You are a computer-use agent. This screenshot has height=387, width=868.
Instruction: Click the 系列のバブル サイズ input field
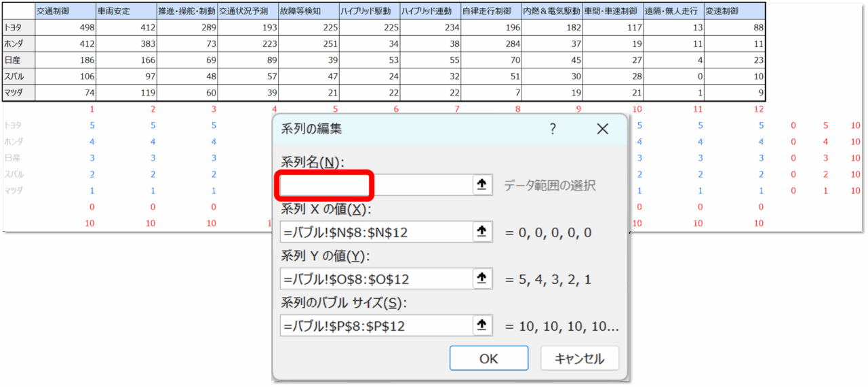[375, 325]
